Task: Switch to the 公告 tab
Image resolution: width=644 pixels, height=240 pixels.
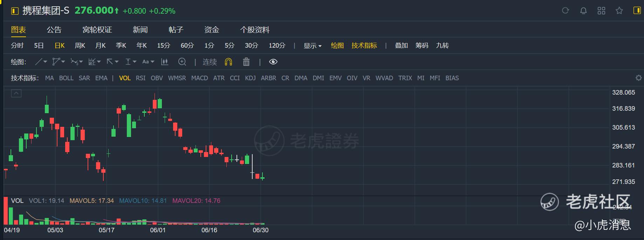Action: coord(54,30)
